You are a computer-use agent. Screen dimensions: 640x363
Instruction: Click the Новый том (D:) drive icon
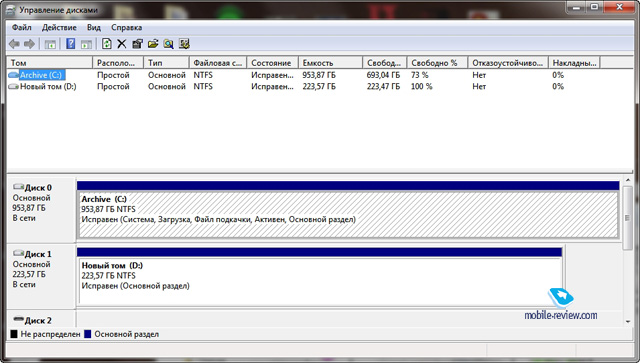pos(13,87)
